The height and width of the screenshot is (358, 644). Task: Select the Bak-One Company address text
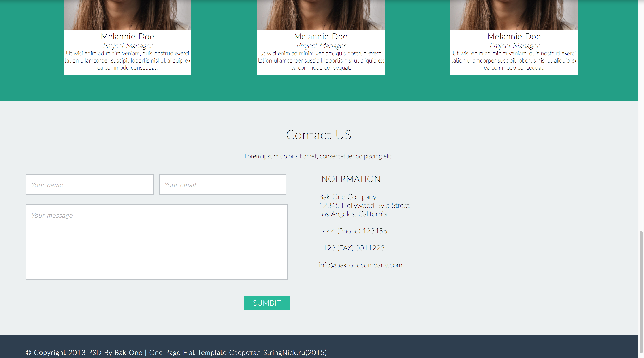(x=364, y=205)
